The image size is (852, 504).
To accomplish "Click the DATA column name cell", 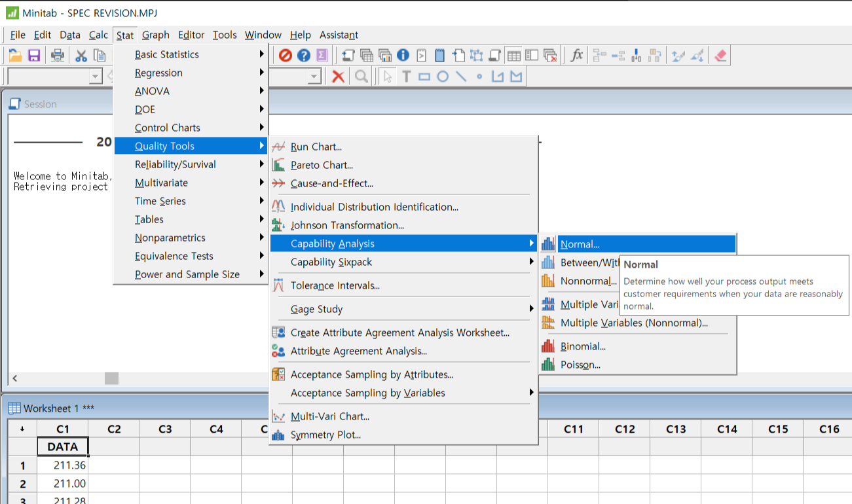I will coord(63,447).
